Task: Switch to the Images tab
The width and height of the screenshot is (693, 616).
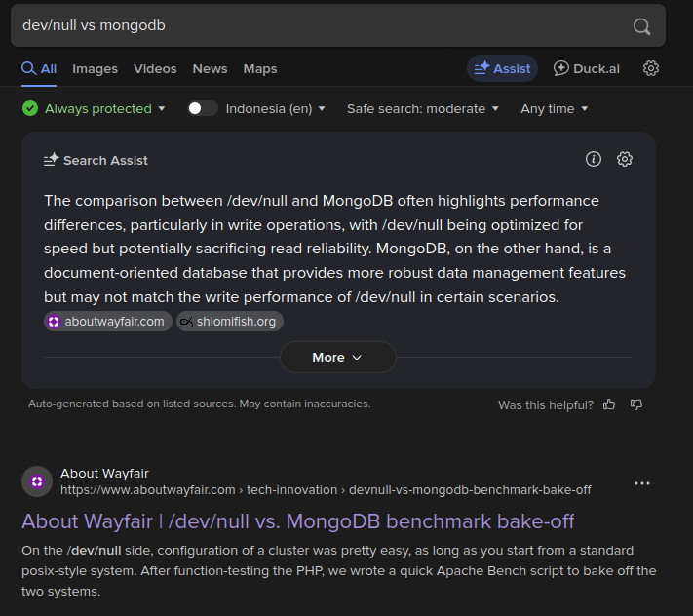Action: [x=95, y=69]
